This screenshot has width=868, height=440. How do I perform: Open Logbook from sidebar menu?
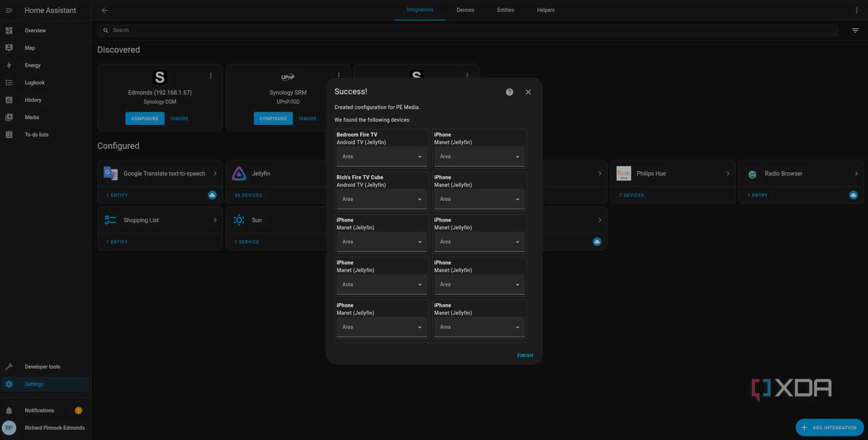click(46, 83)
